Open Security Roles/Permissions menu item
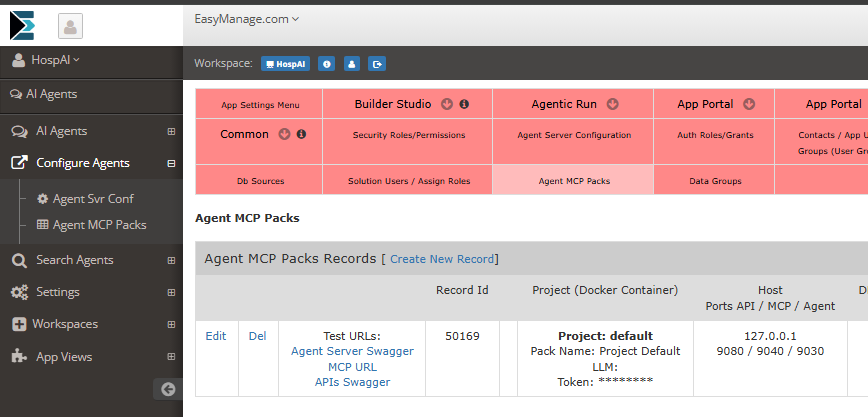This screenshot has height=417, width=868. point(409,135)
